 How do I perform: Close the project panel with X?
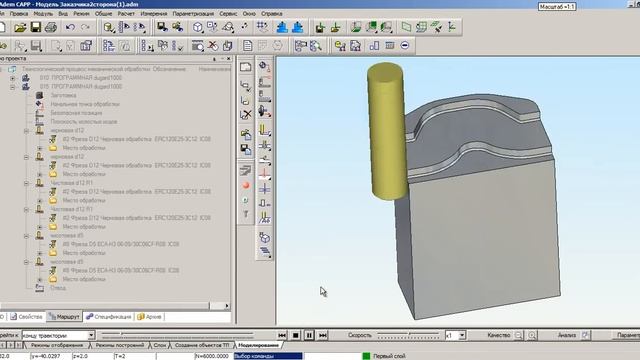tap(229, 59)
